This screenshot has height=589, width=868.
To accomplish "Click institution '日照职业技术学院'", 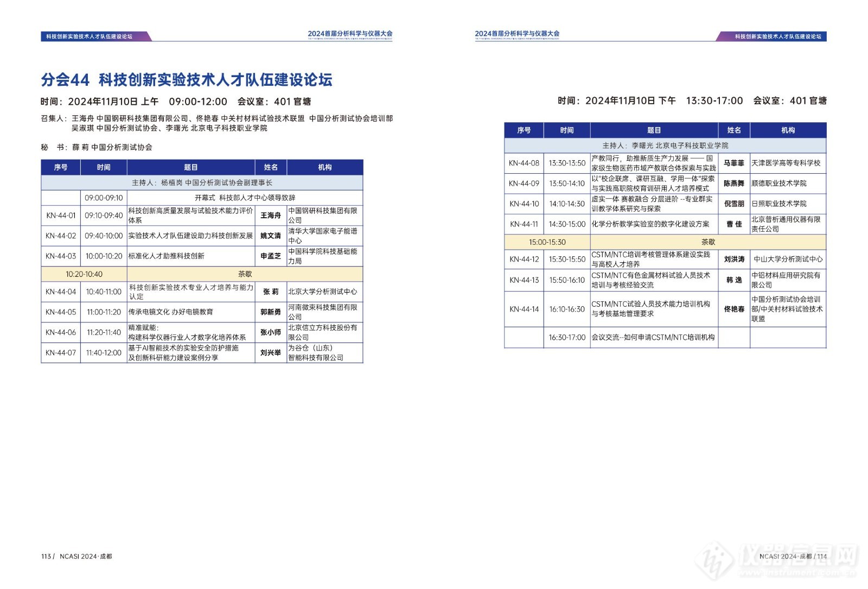I will click(779, 204).
